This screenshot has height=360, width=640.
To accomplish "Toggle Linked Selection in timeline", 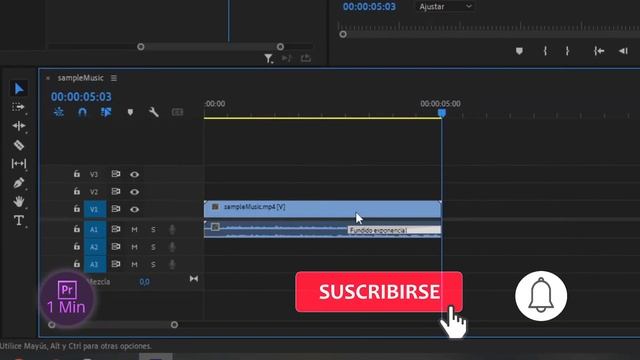I will coord(106,112).
